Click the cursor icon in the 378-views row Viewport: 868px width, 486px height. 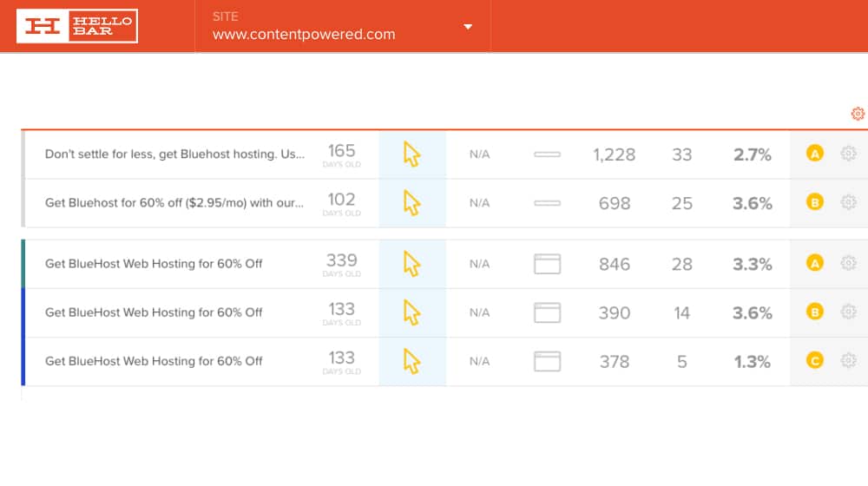[411, 361]
